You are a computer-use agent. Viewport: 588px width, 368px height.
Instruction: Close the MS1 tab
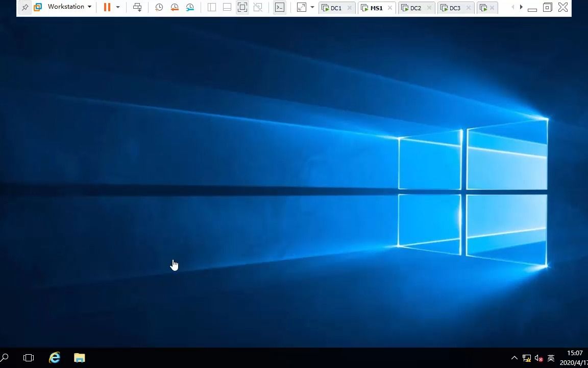389,8
